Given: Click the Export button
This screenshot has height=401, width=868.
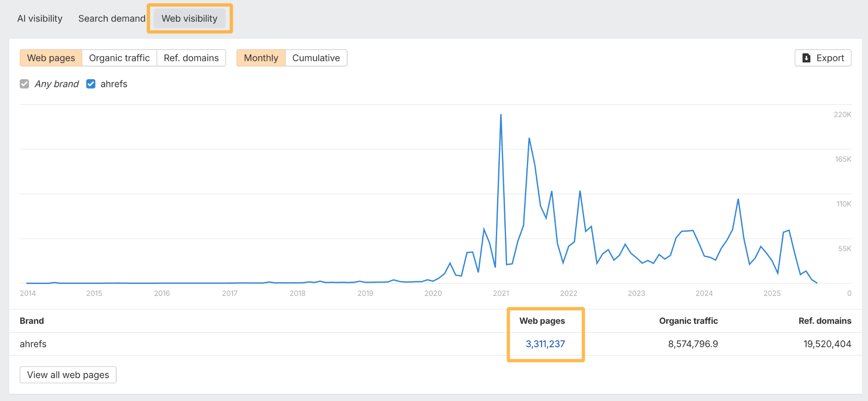Looking at the screenshot, I should 823,58.
